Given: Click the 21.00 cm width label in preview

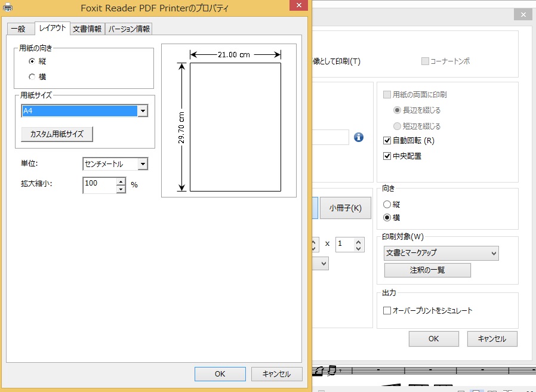Looking at the screenshot, I should [x=234, y=55].
